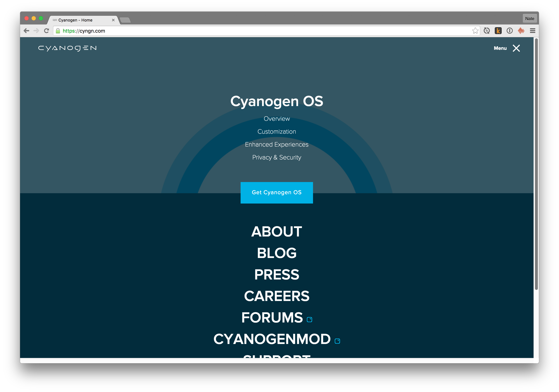The height and width of the screenshot is (392, 559).
Task: Open the Overview link
Action: [x=277, y=119]
